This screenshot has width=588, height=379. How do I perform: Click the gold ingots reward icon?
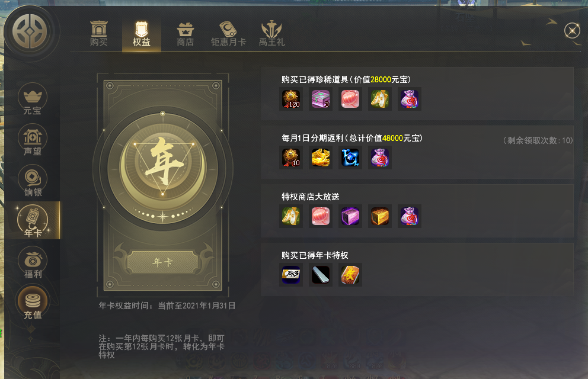pyautogui.click(x=321, y=158)
